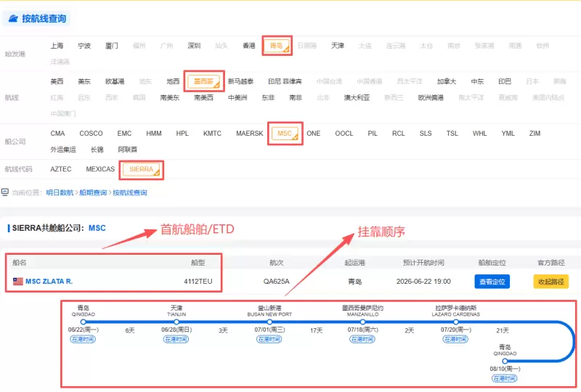Image resolution: width=581 pixels, height=392 pixels.
Task: Choose the 印巴 route
Action: 505,81
